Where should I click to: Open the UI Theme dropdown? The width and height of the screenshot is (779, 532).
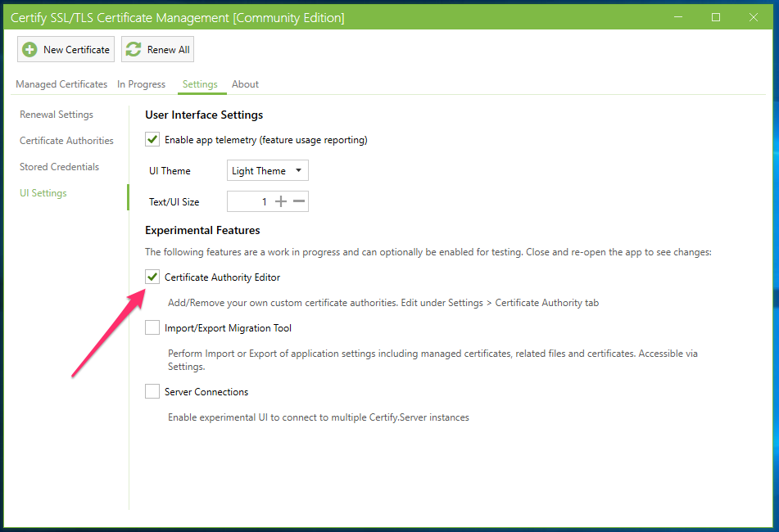click(x=267, y=171)
